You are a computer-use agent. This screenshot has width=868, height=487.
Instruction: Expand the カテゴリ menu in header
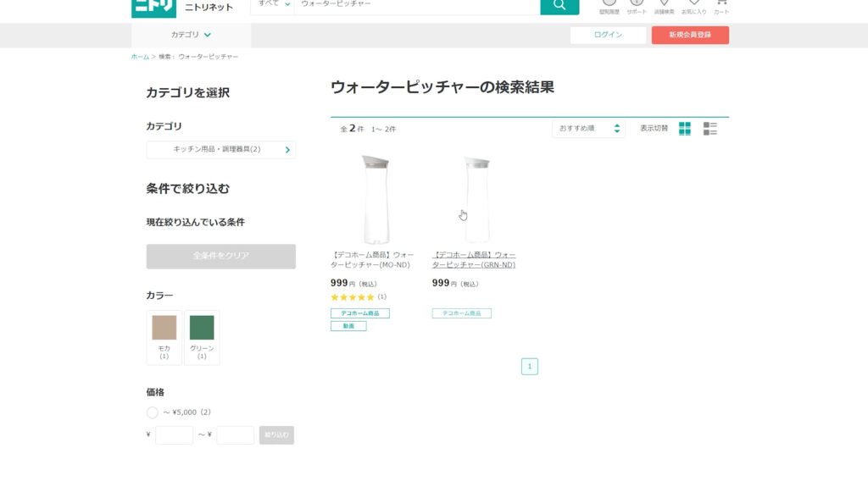click(x=191, y=35)
